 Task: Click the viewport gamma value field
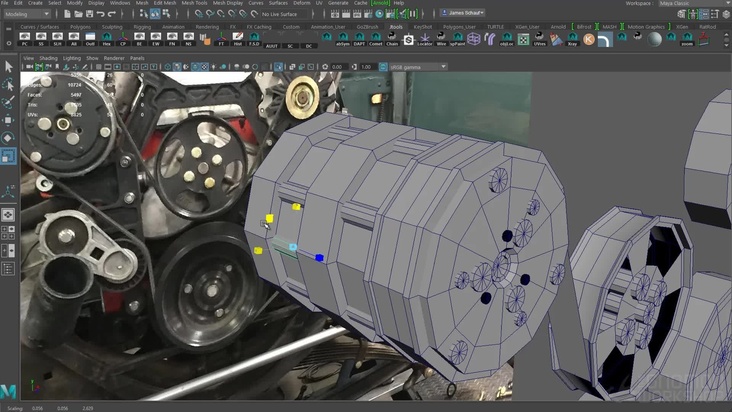click(x=367, y=67)
